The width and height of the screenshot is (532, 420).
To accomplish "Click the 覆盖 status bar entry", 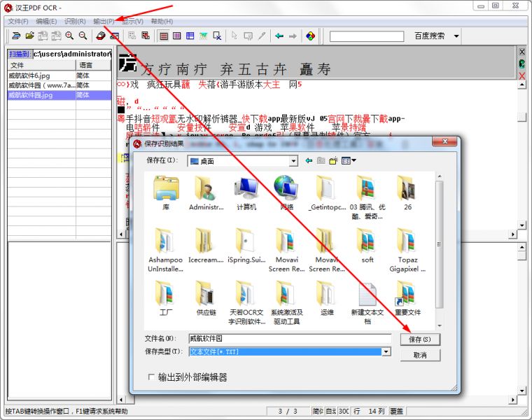I will (x=396, y=411).
